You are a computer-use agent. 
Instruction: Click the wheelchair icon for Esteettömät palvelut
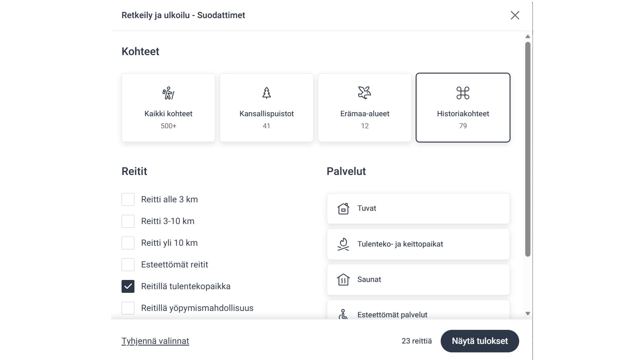[x=343, y=315]
